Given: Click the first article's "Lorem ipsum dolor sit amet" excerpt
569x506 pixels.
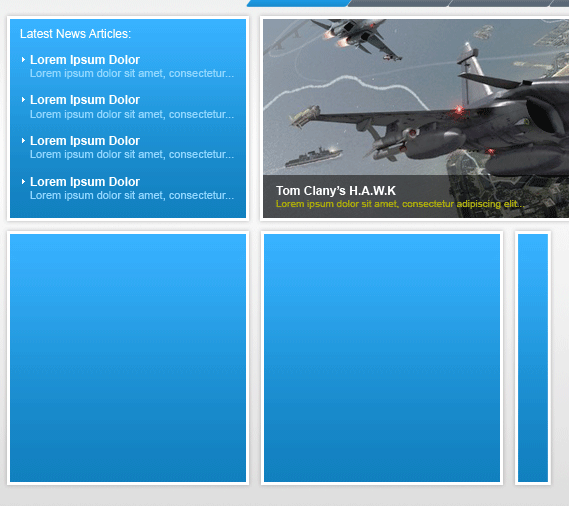Looking at the screenshot, I should coord(132,74).
